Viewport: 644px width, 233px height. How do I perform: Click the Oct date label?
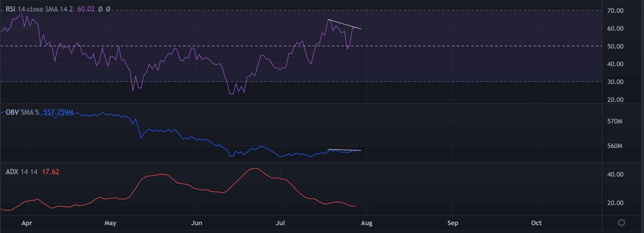[x=536, y=223]
